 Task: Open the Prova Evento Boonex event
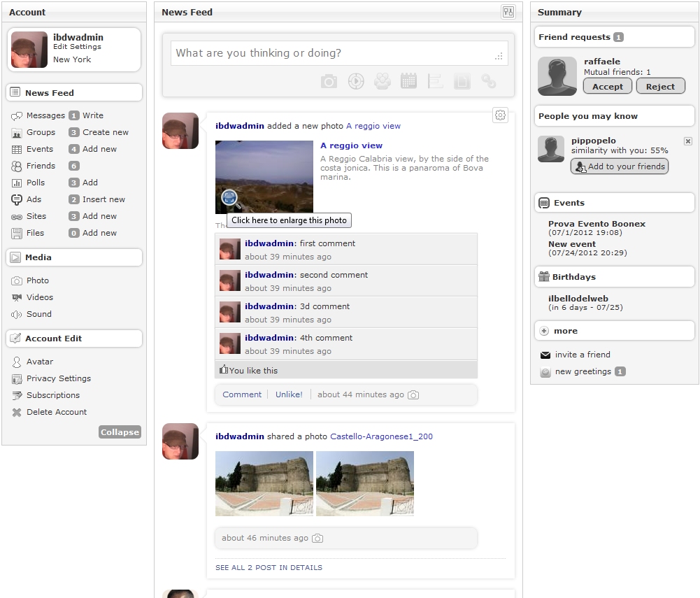click(x=597, y=224)
